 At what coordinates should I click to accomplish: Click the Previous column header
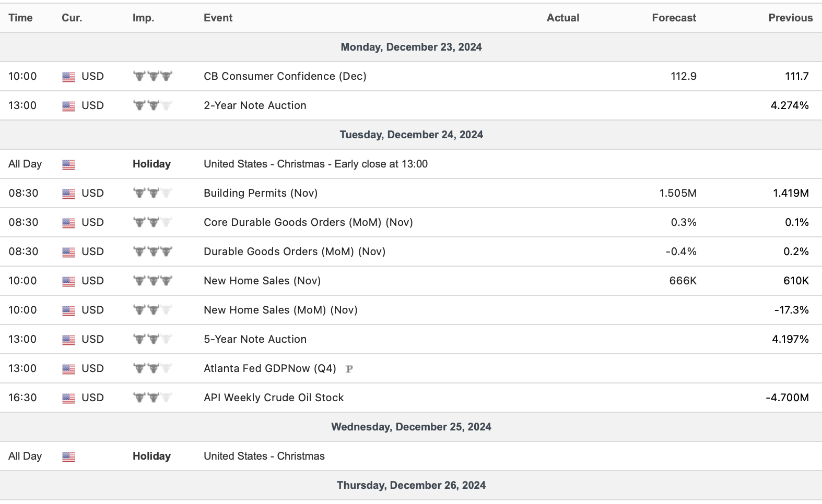coord(790,18)
